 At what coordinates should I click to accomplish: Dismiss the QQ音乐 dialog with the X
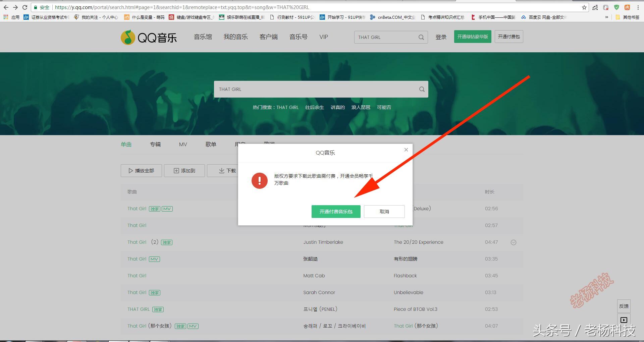click(x=406, y=150)
